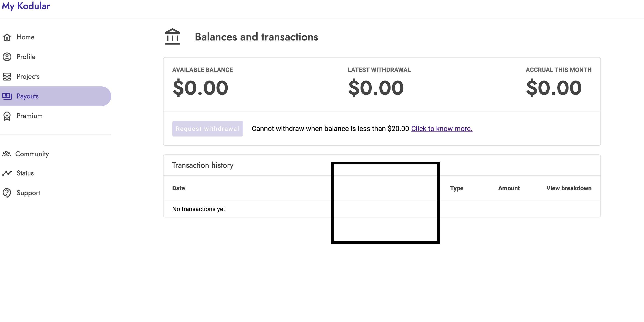Click the Type column header

pos(457,188)
